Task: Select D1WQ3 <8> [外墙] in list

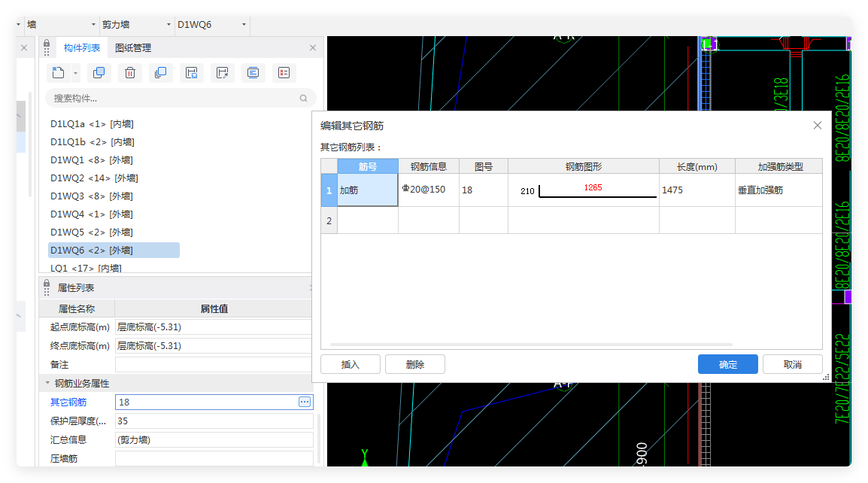Action: pos(91,196)
